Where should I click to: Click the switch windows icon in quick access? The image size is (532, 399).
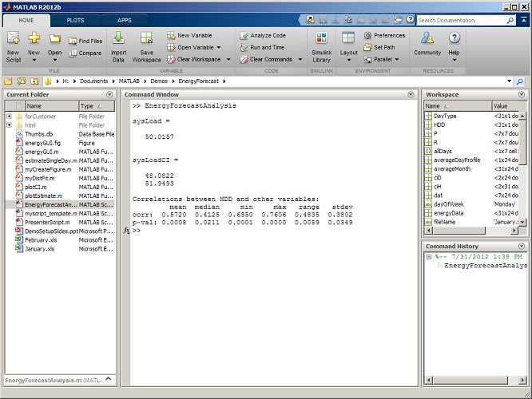[x=398, y=20]
